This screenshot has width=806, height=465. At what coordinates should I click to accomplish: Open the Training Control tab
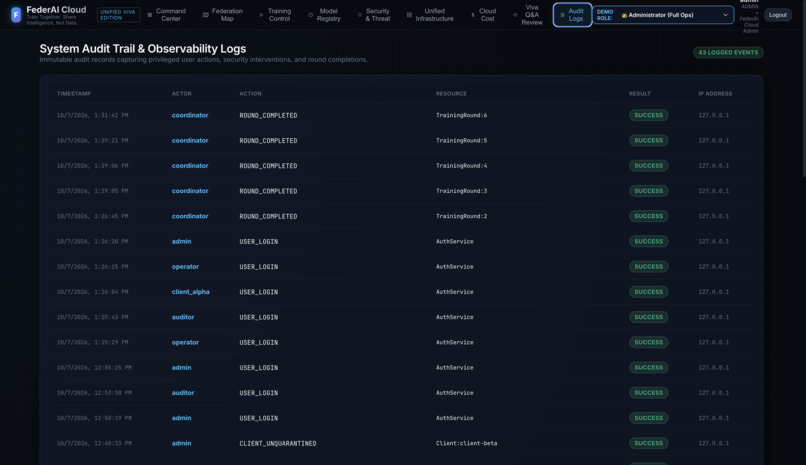[x=275, y=15]
